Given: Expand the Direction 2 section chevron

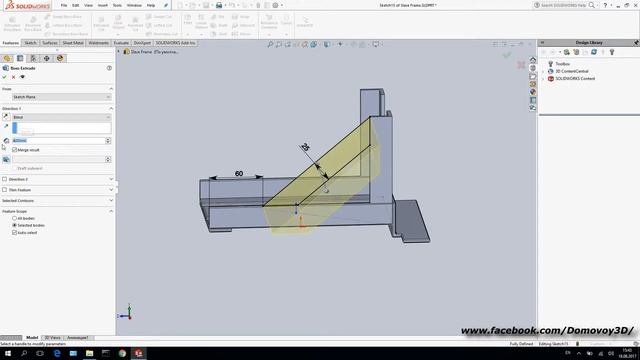Looking at the screenshot, I should coord(111,179).
